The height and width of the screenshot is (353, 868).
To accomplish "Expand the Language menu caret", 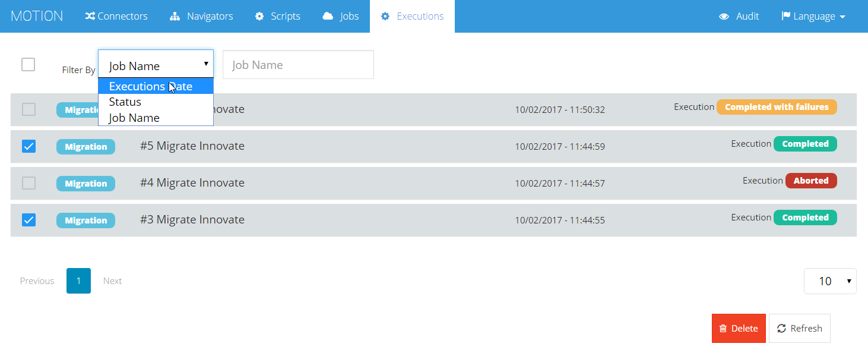I will (842, 17).
